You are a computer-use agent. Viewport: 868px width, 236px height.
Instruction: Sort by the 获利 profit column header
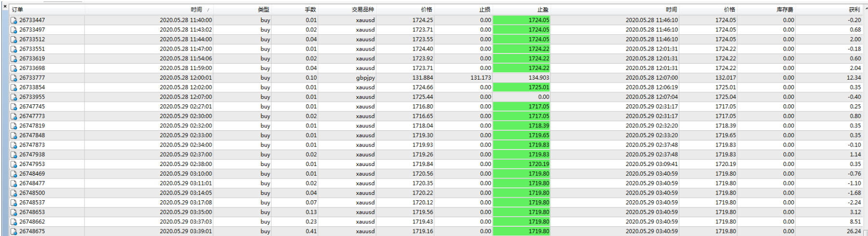[854, 10]
